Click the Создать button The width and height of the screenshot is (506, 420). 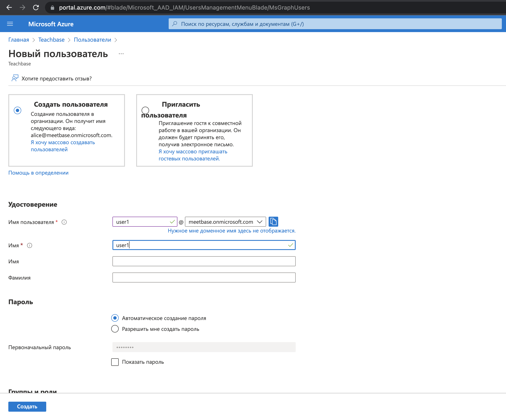coord(27,406)
